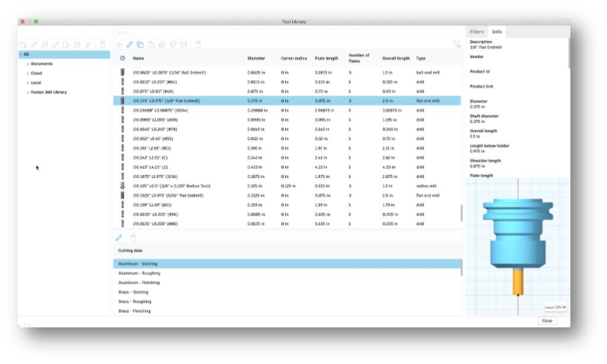Viewport: 607px width, 364px height.
Task: Click the delete trash icon in the tool toolbar
Action: [x=197, y=44]
